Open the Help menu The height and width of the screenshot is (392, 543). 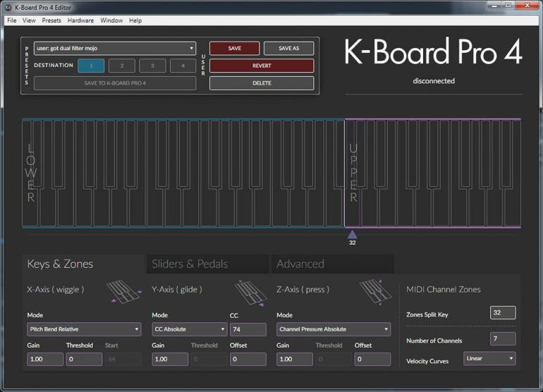(x=135, y=20)
